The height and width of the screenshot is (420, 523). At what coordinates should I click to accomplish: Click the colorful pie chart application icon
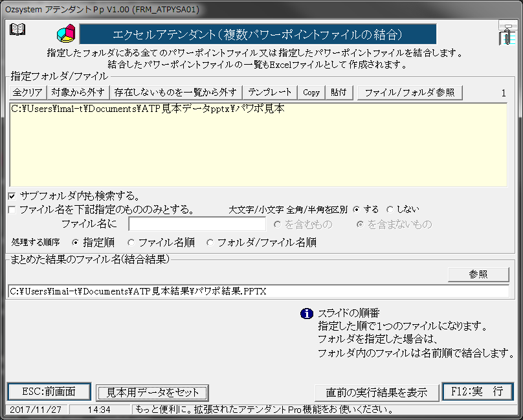pos(65,33)
